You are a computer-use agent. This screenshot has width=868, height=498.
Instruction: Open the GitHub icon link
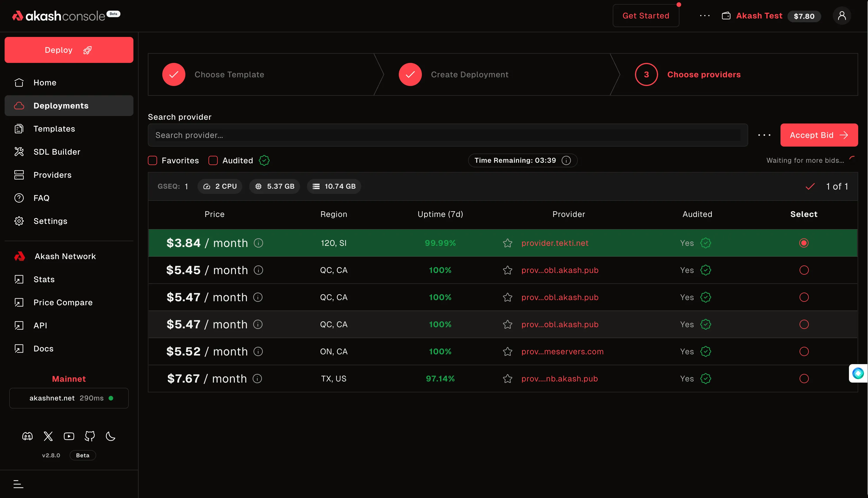90,436
